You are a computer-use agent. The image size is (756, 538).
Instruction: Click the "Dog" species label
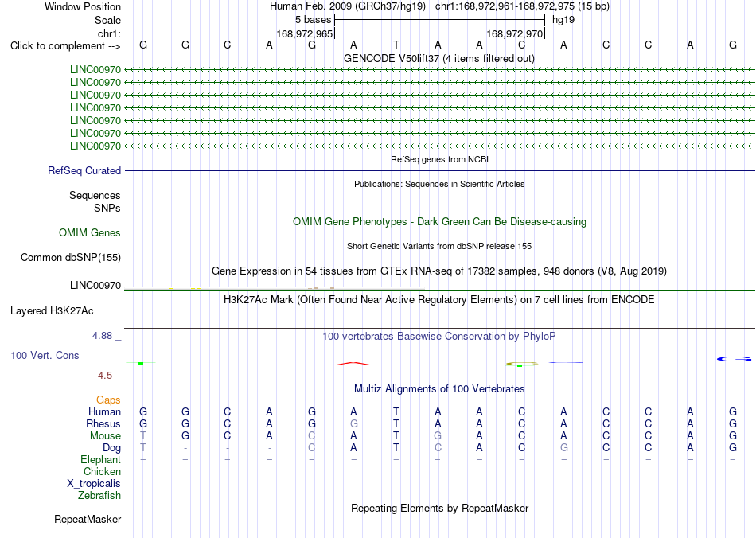pyautogui.click(x=111, y=448)
